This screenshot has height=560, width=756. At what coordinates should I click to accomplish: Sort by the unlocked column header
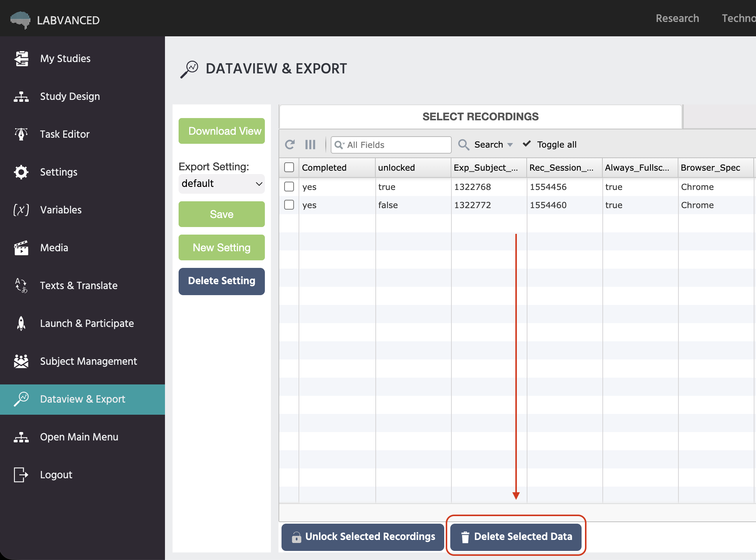pyautogui.click(x=413, y=168)
